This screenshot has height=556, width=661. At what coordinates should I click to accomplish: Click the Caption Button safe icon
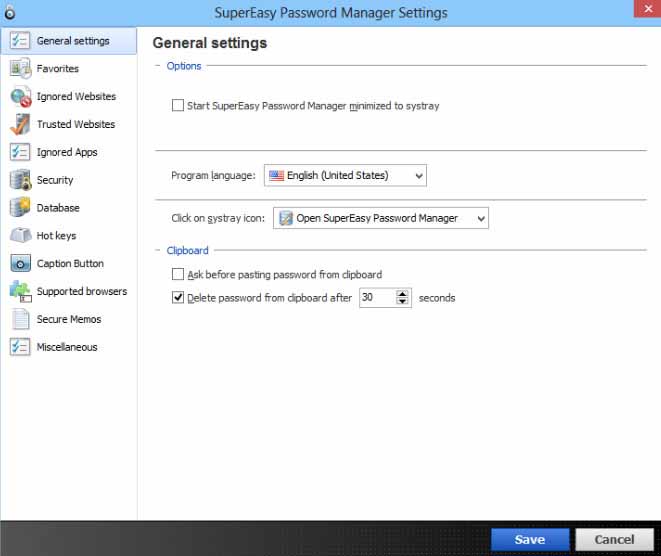[20, 263]
